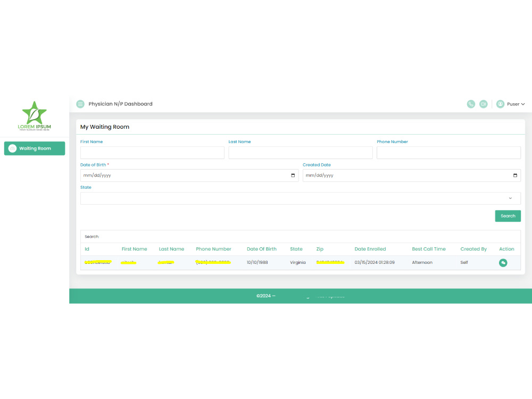Sort table by Id column

pos(87,249)
